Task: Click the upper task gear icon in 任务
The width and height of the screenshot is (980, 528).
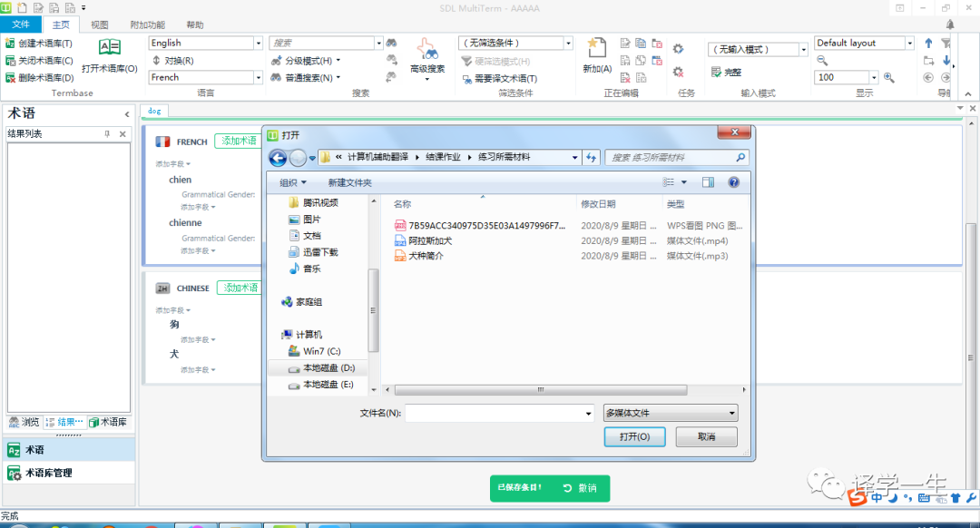Action: point(678,49)
